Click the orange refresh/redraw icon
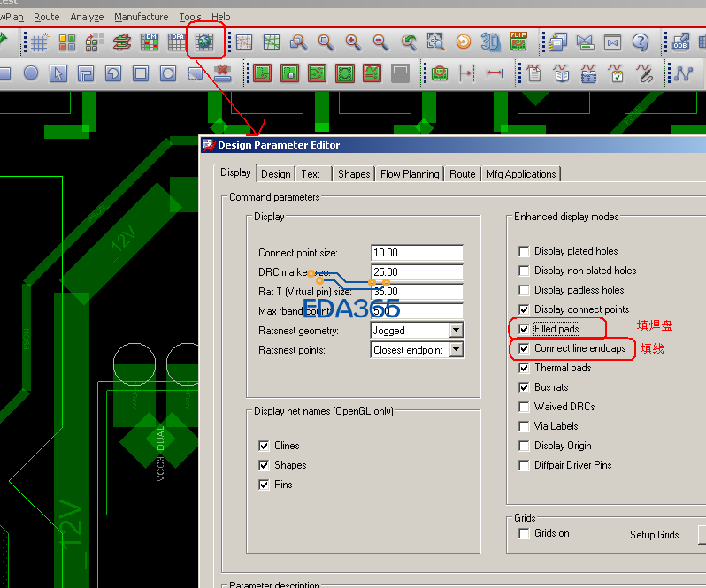The height and width of the screenshot is (588, 706). [464, 42]
